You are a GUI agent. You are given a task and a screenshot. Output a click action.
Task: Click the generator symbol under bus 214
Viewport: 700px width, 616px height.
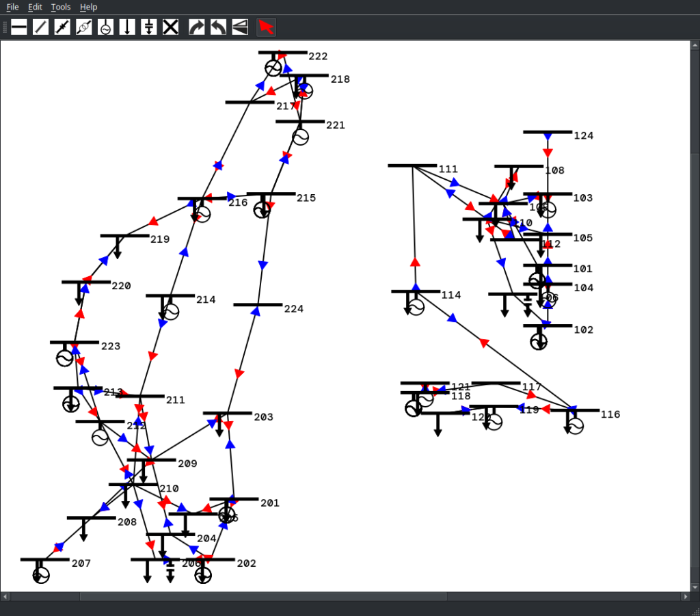click(170, 311)
